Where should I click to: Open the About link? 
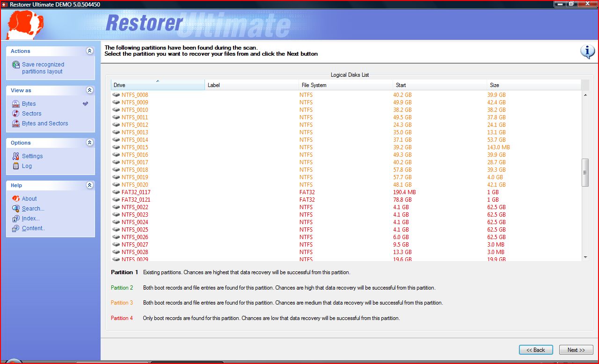pos(29,199)
